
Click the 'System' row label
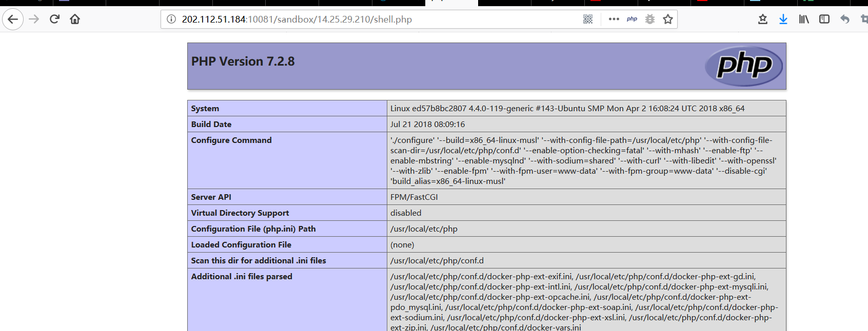205,109
